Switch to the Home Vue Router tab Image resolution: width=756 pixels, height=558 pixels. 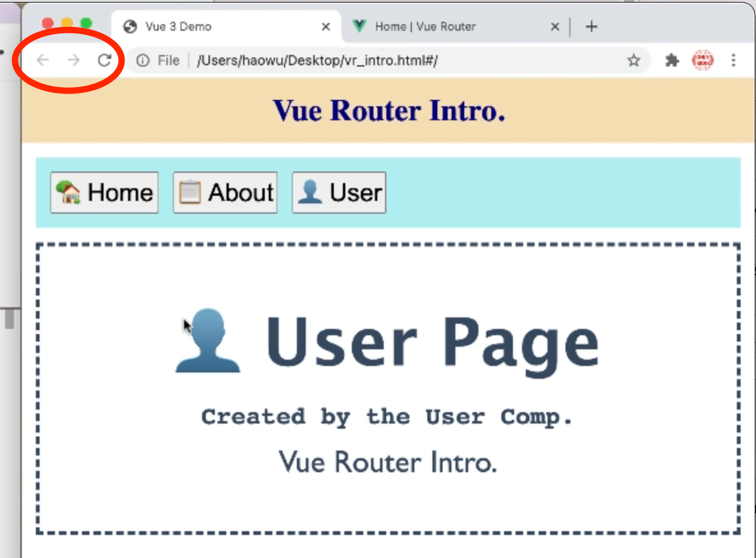(416, 26)
